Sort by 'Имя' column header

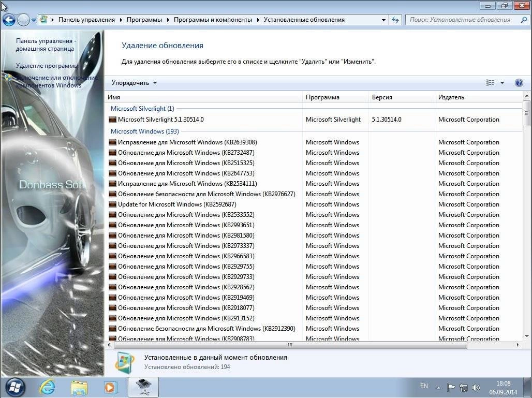point(203,97)
